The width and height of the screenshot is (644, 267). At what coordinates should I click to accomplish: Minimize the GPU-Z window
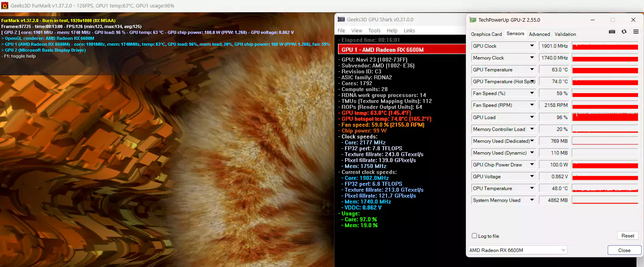coord(592,20)
